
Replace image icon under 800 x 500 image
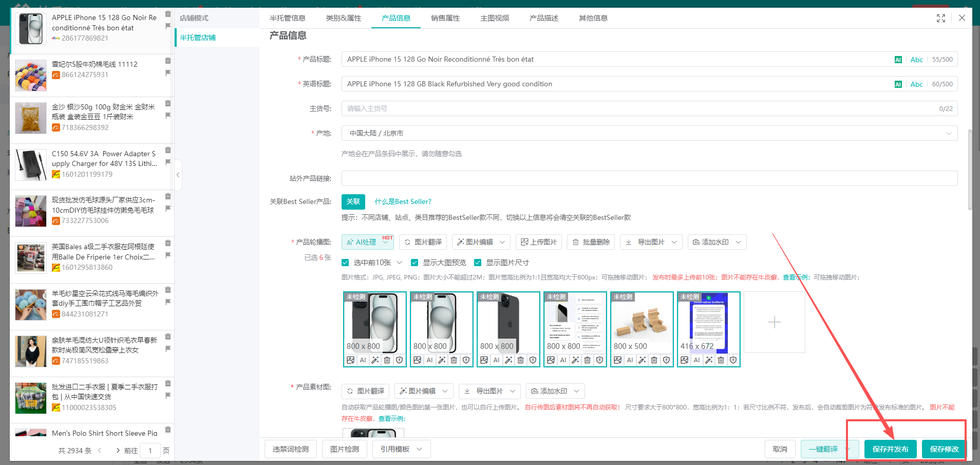tap(618, 360)
